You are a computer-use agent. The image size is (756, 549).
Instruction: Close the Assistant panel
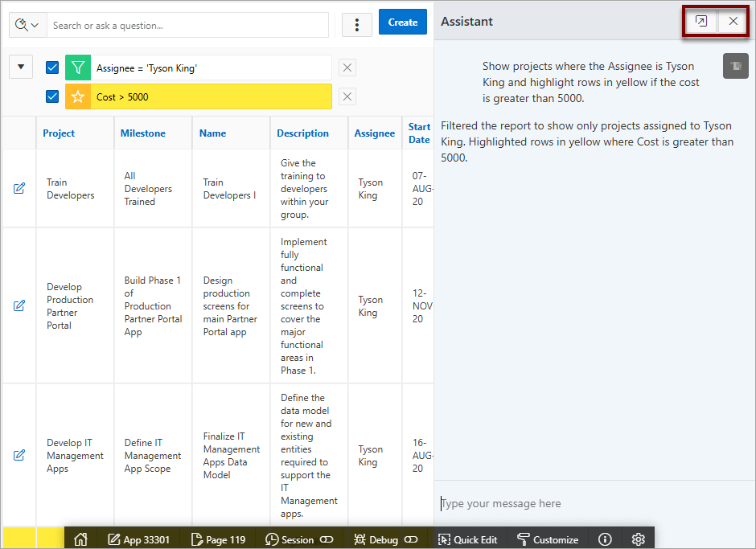click(733, 21)
